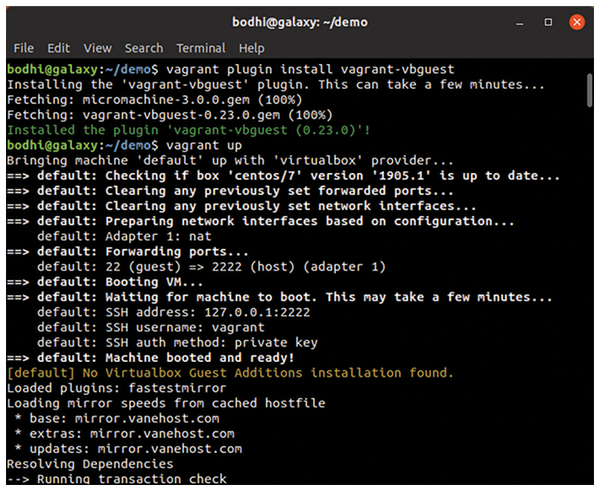Click the yellow No Virtualbox Guest Additions warning

[x=230, y=373]
